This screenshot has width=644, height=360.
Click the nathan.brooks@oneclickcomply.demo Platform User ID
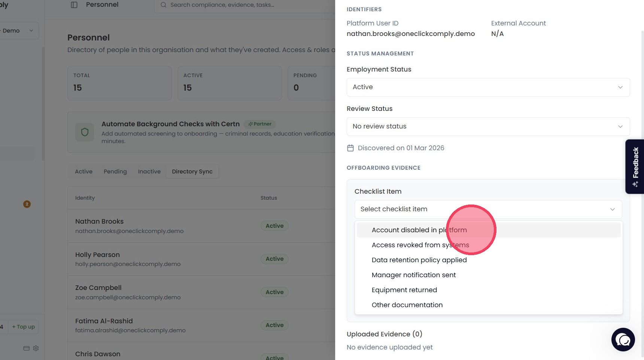click(411, 34)
